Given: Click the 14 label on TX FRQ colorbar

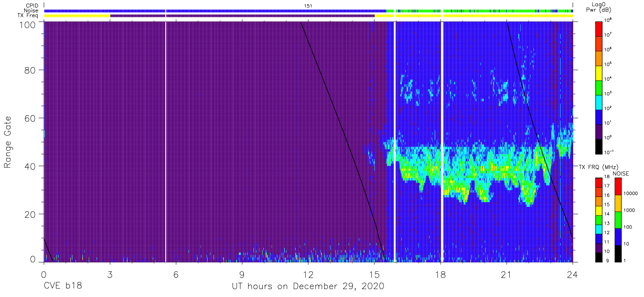Looking at the screenshot, I should click(607, 214).
